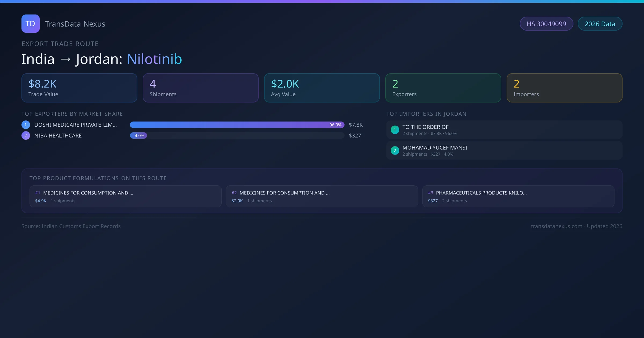Click the 4.0% market share bar
644x338 pixels.
click(138, 135)
